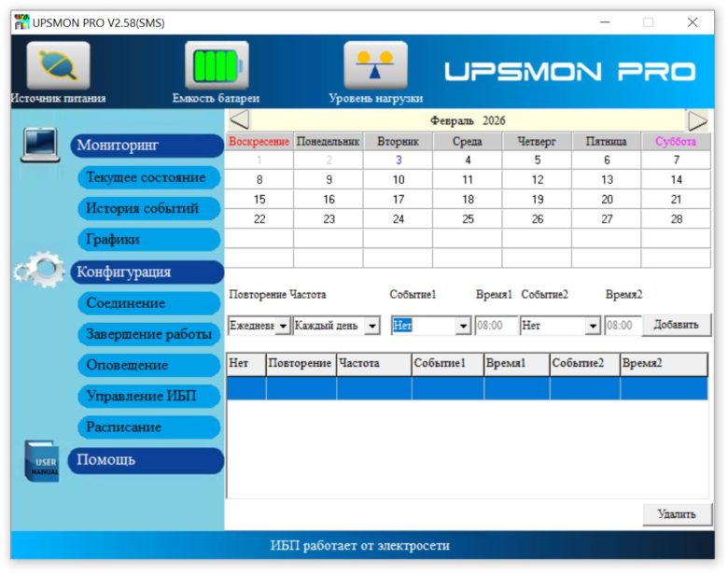This screenshot has height=573, width=728.
Task: Select February 28 in the calendar
Action: pyautogui.click(x=676, y=219)
